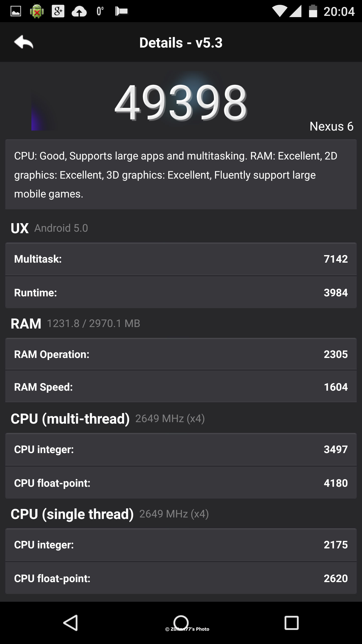
Task: Tap the back arrow in header
Action: pyautogui.click(x=24, y=42)
